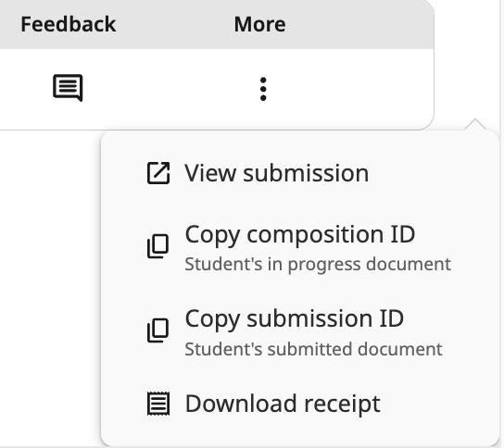Open the three-dot More options menu
Viewport: 504px width, 448px height.
point(263,89)
